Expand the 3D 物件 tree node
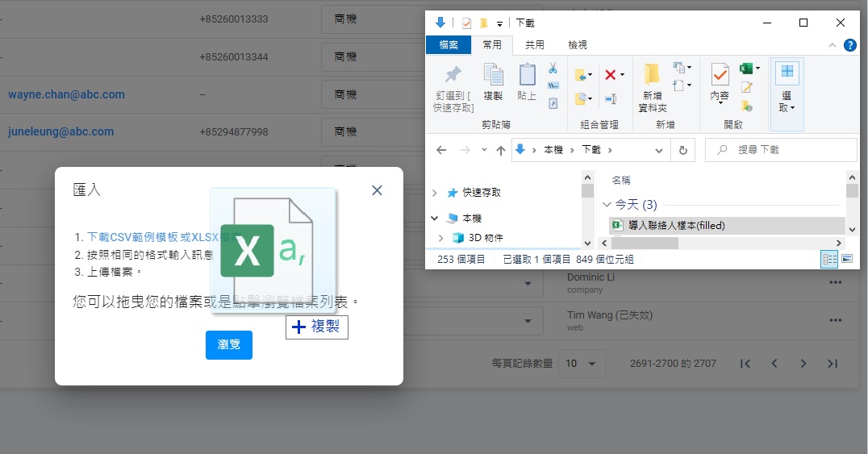The height and width of the screenshot is (454, 868). click(440, 238)
